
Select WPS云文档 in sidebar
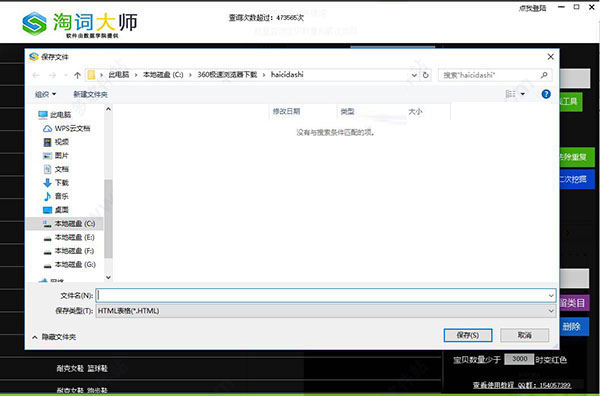click(67, 129)
